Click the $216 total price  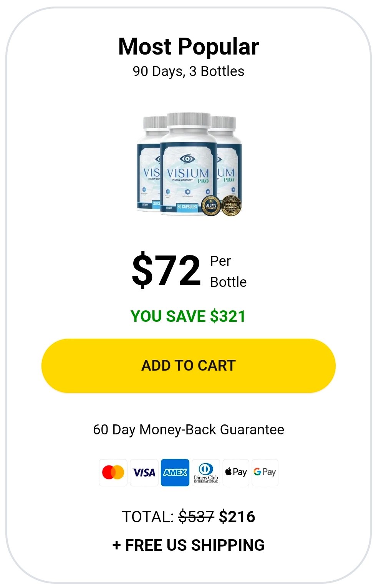[x=237, y=517]
